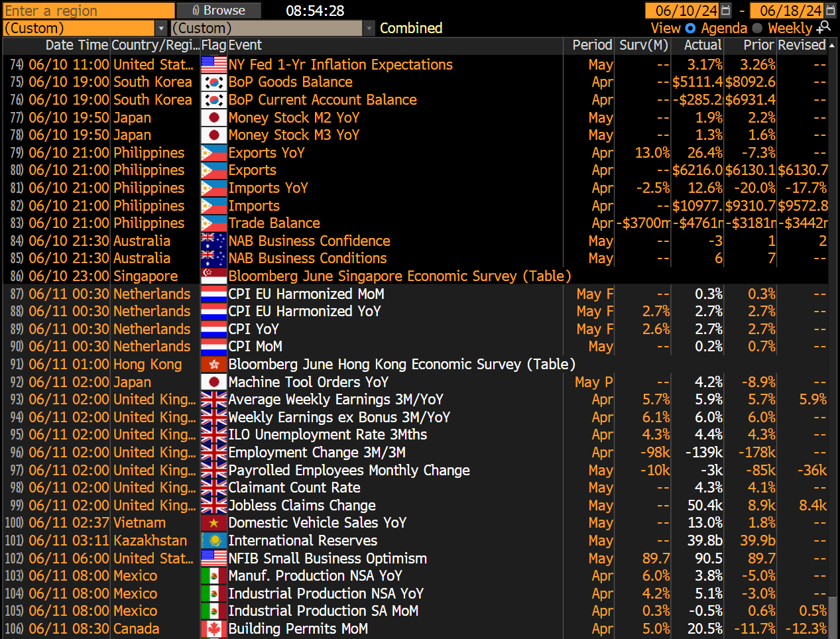Click the Japan flag beside Machine Tool Orders YoY
840x639 pixels.
point(213,382)
